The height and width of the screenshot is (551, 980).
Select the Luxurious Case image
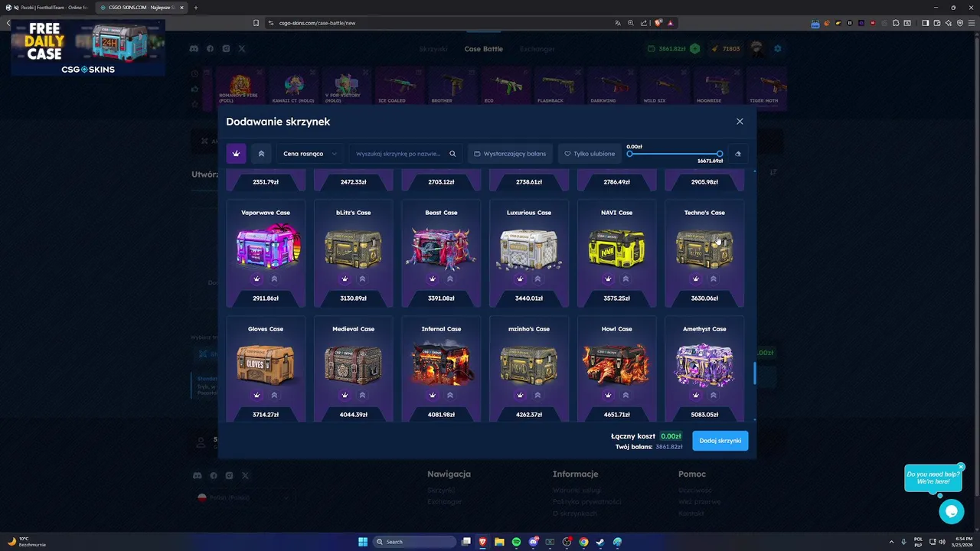click(x=529, y=248)
